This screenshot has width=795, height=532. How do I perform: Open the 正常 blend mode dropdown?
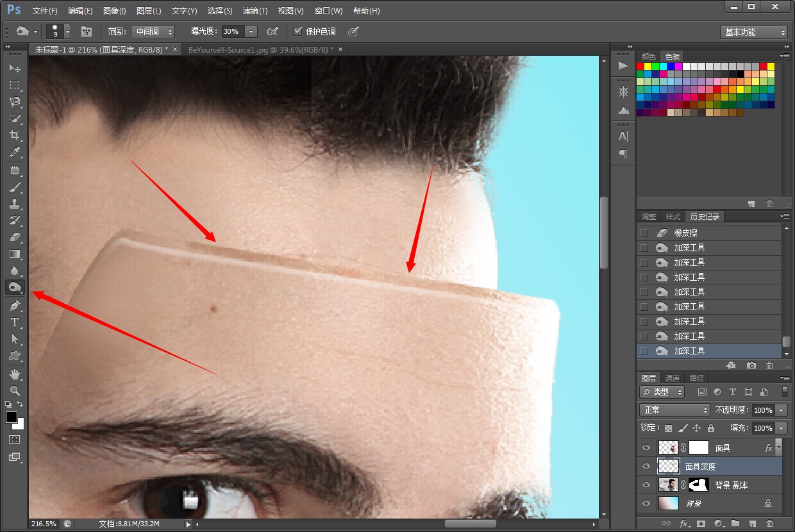674,410
